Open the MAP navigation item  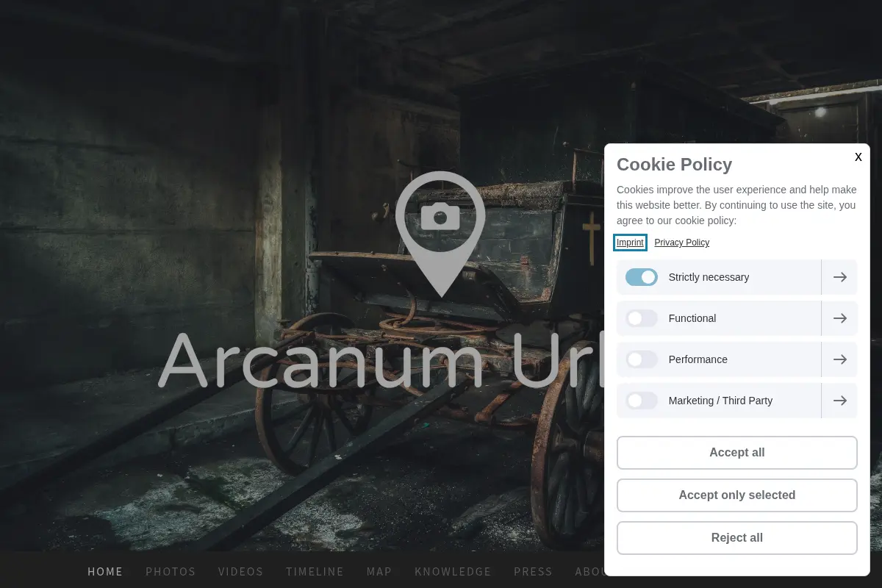379,572
